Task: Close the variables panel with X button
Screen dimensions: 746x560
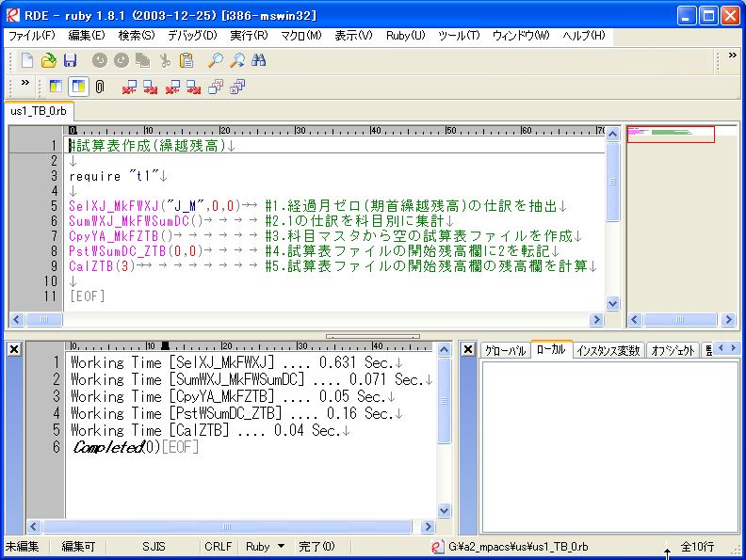Action: (468, 349)
